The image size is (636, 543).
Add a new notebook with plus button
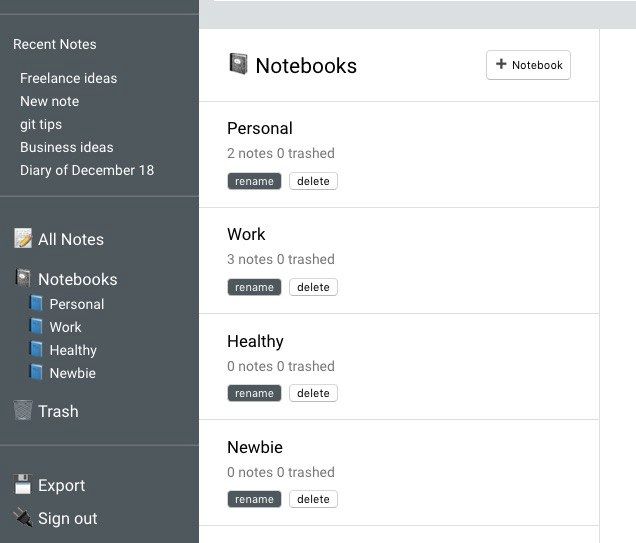coord(528,65)
